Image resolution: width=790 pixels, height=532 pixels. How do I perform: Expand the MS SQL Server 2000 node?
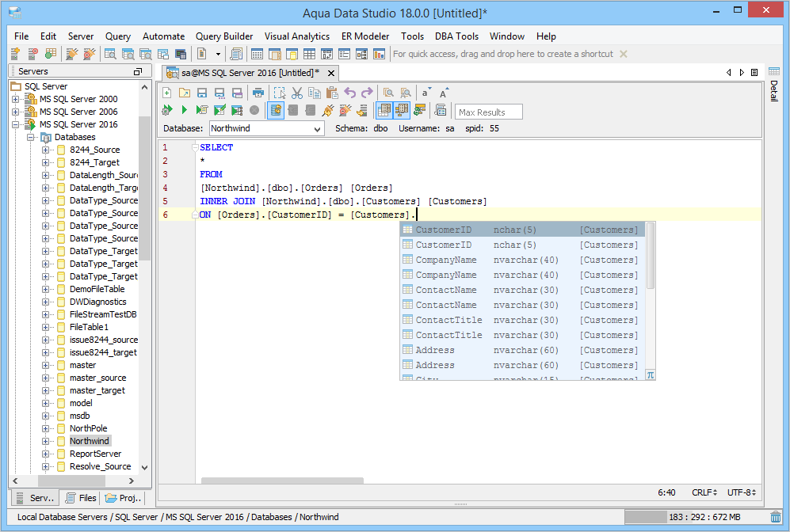click(x=16, y=99)
